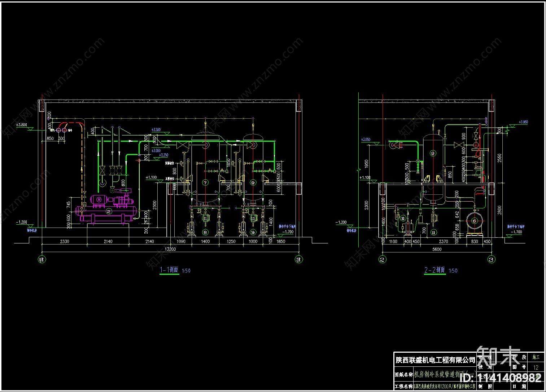The height and width of the screenshot is (392, 546).
Task: Click the 2/C grid axis bubble
Action: pyautogui.click(x=299, y=259)
